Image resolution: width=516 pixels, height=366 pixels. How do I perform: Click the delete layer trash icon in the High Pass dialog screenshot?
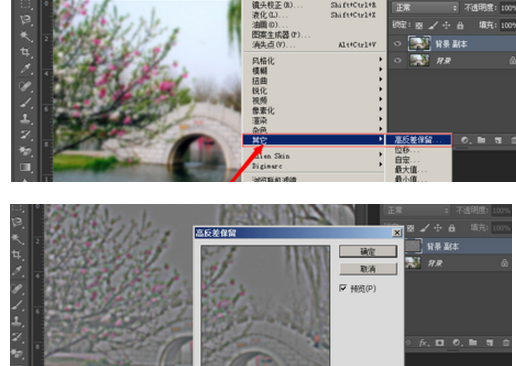[x=506, y=342]
